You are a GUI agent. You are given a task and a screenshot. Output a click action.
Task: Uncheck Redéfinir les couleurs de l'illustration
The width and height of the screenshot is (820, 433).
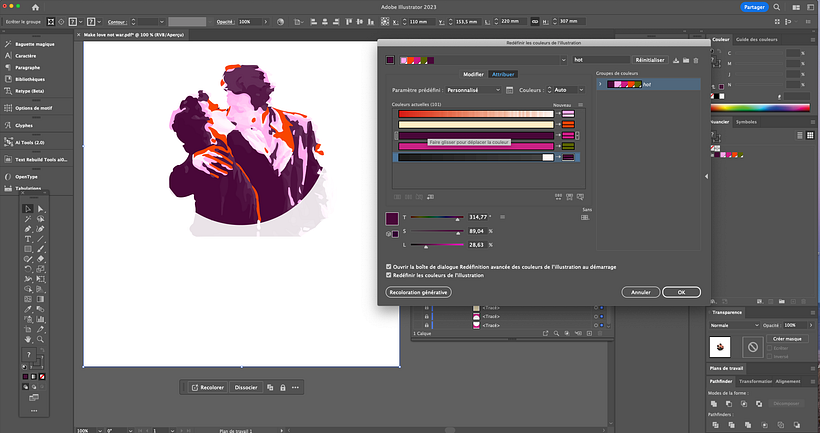[389, 275]
